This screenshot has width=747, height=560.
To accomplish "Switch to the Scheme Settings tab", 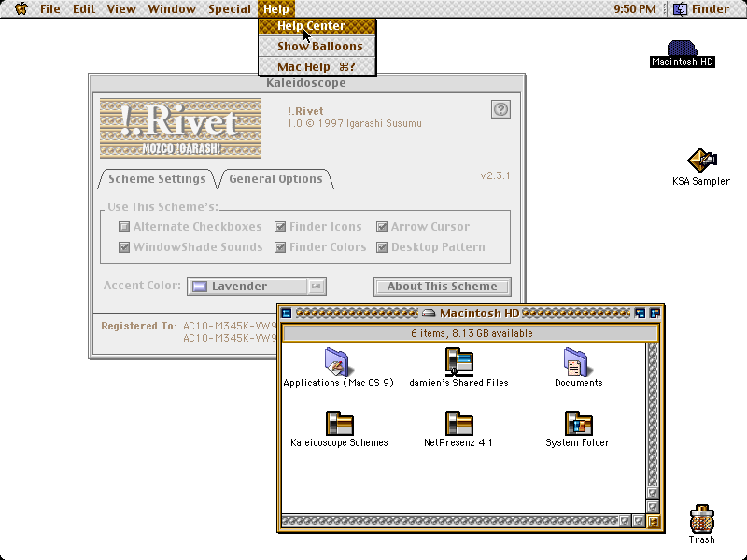I will pos(157,179).
